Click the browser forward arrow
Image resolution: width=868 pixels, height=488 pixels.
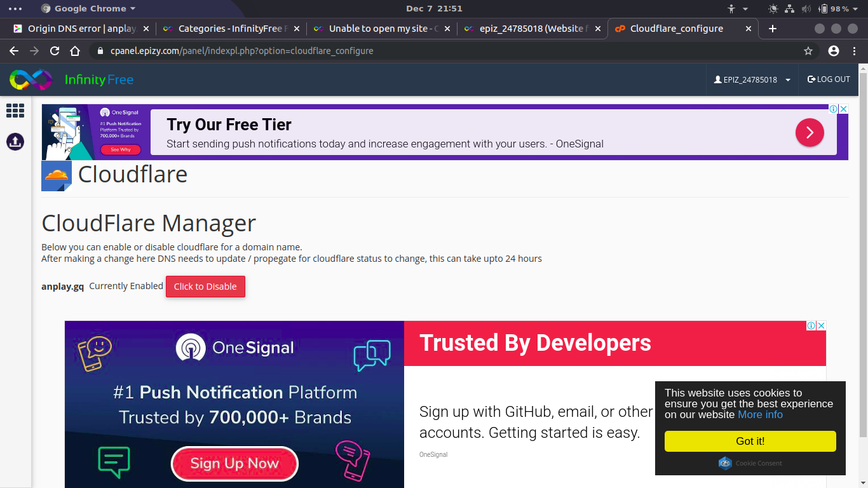[34, 51]
